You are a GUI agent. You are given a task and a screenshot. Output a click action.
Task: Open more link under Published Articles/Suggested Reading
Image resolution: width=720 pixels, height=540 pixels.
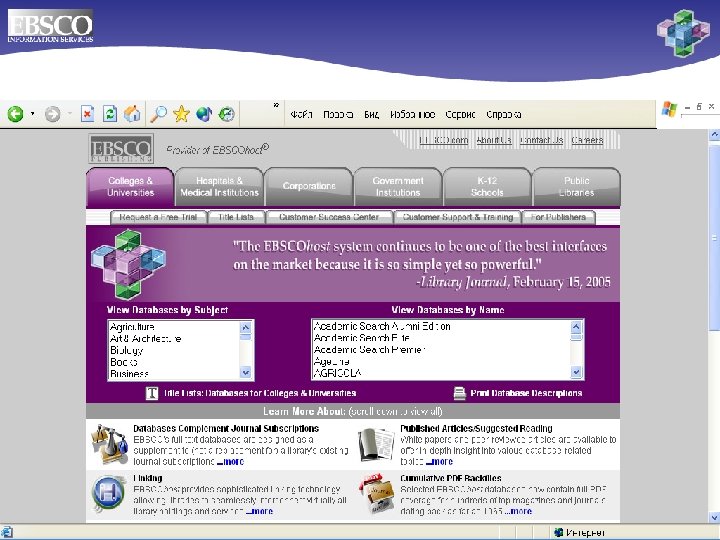pyautogui.click(x=439, y=462)
